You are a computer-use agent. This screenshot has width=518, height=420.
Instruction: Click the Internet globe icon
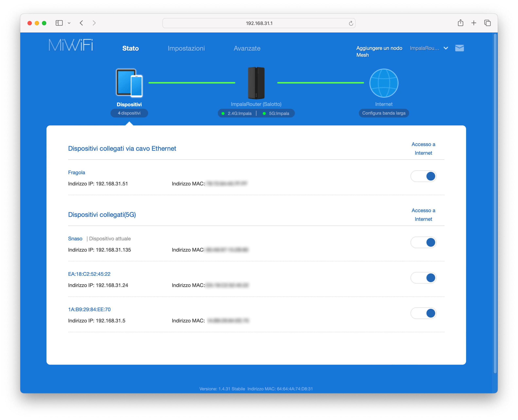pyautogui.click(x=384, y=83)
